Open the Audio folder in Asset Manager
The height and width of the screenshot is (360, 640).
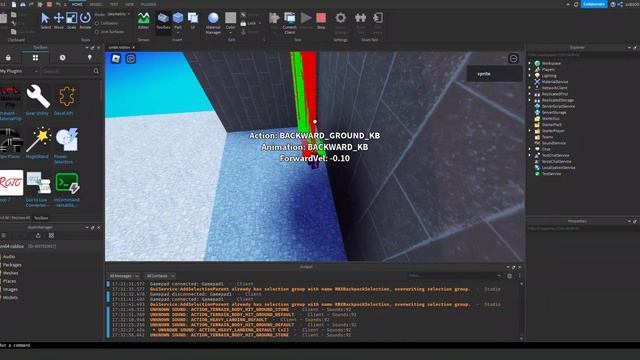9,257
